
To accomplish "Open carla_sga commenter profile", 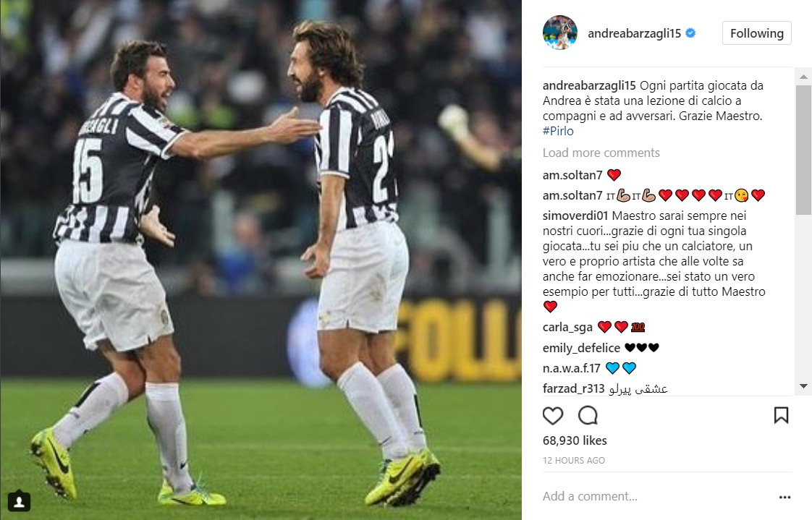I will coord(567,327).
